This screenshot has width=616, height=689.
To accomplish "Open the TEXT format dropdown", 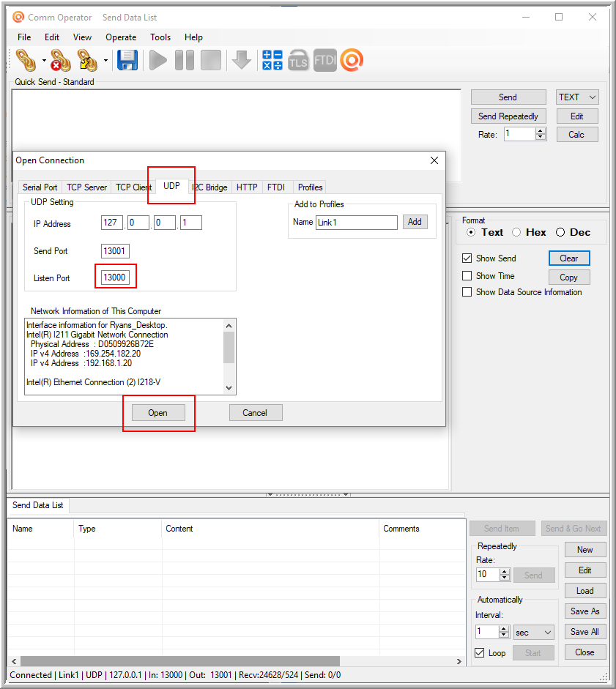I will point(577,97).
